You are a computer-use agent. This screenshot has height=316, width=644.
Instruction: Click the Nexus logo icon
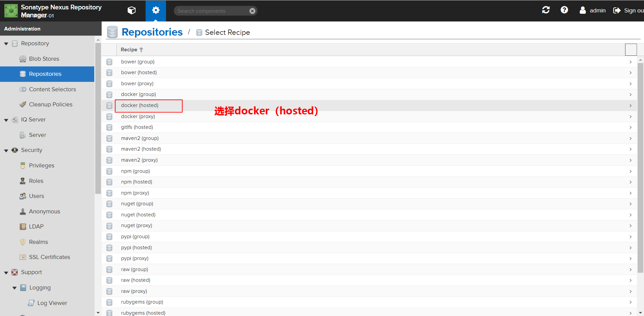click(11, 11)
